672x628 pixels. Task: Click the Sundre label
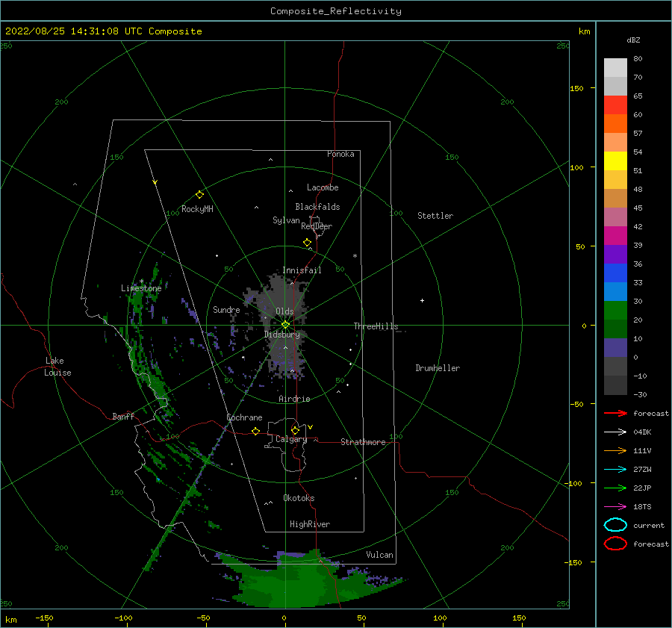226,309
